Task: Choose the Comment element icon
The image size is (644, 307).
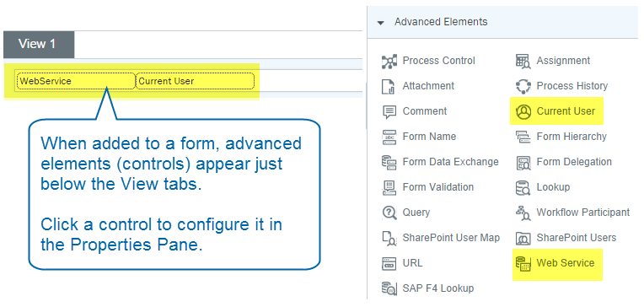Action: pyautogui.click(x=389, y=112)
